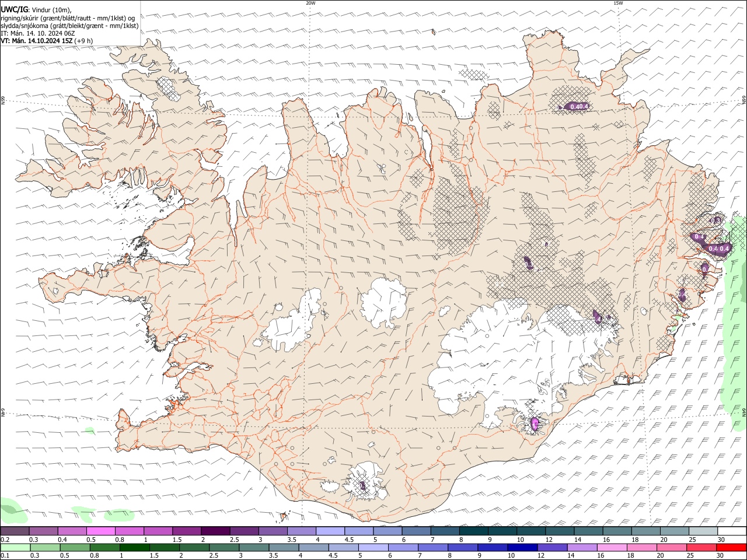This screenshot has width=747, height=560.
Task: Click the 'slydda/snjókoma (grátt/bleikt/grænt' description line
Action: click(x=69, y=26)
